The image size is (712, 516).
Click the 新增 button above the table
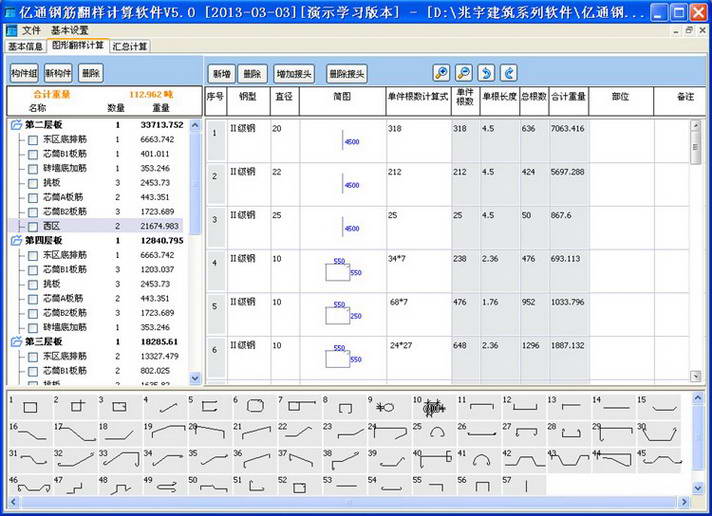222,74
